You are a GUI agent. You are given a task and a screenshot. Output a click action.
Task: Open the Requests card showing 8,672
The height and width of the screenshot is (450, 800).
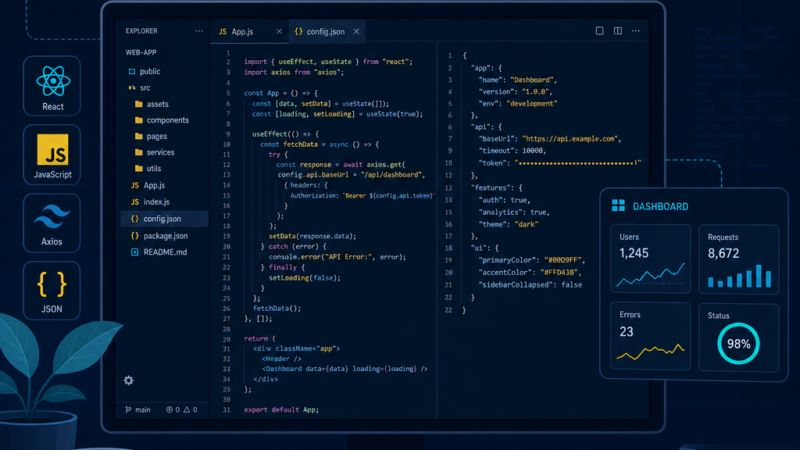tap(739, 259)
